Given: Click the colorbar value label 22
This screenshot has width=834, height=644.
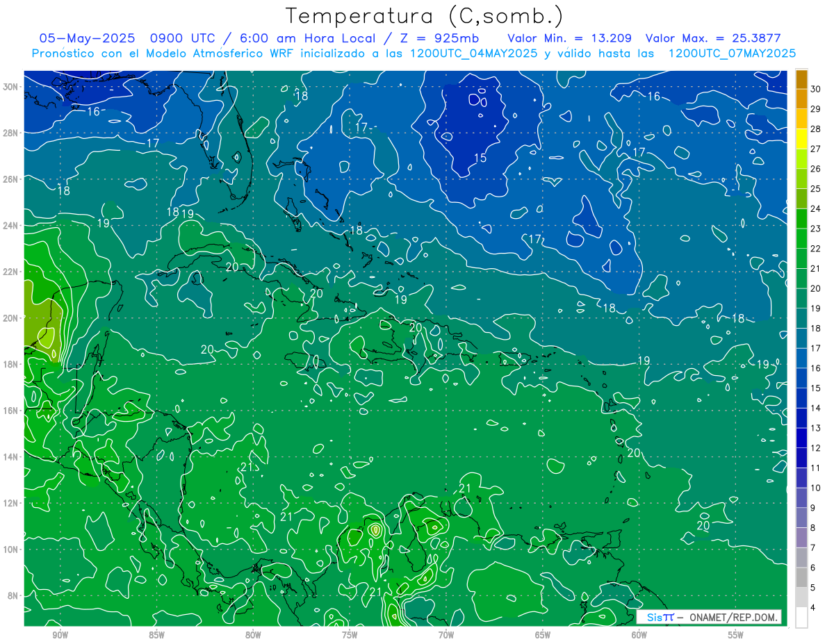Looking at the screenshot, I should point(816,249).
